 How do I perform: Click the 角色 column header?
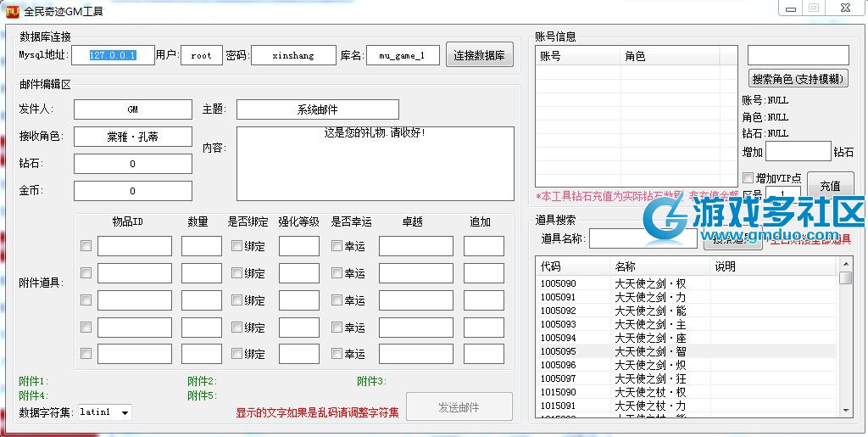click(x=670, y=57)
